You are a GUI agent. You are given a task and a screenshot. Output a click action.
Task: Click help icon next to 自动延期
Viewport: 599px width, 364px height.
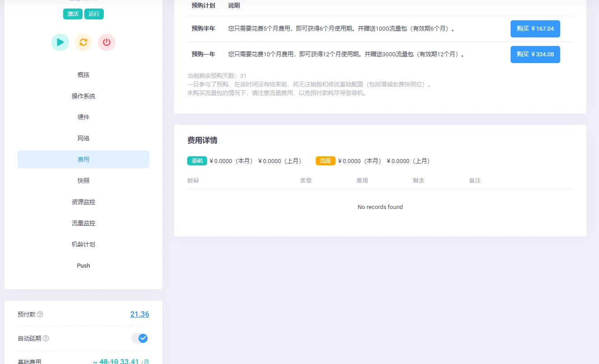46,338
